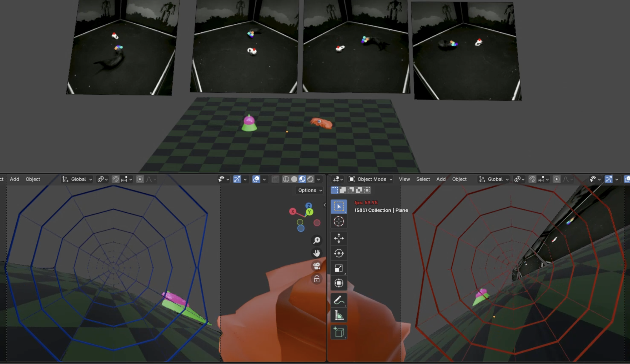Open Object menu in left viewport
The image size is (630, 364).
pyautogui.click(x=33, y=179)
